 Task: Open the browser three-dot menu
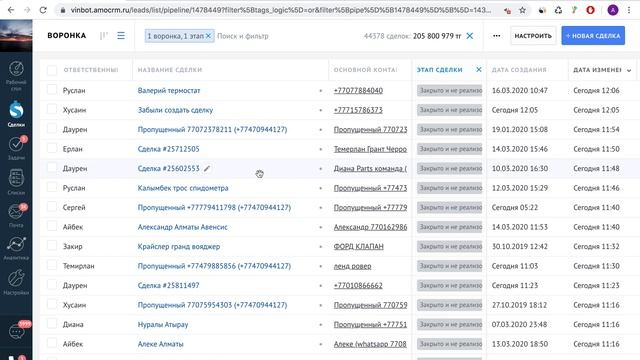pyautogui.click(x=629, y=10)
